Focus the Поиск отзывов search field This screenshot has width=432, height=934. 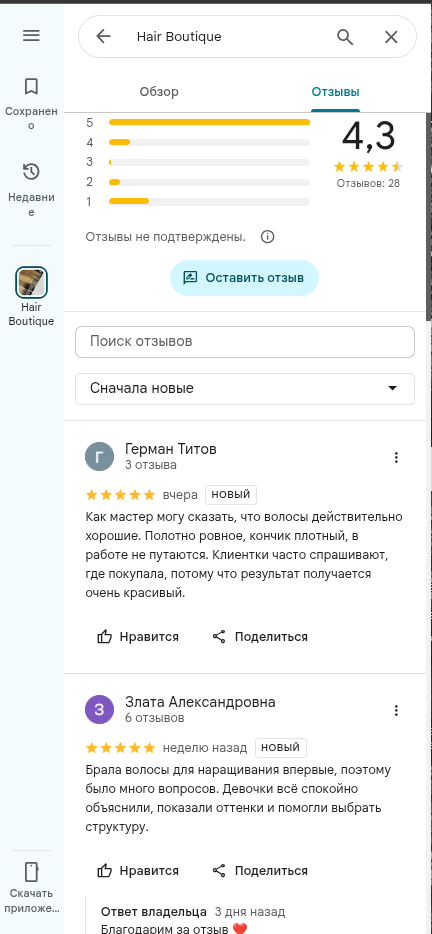[245, 342]
